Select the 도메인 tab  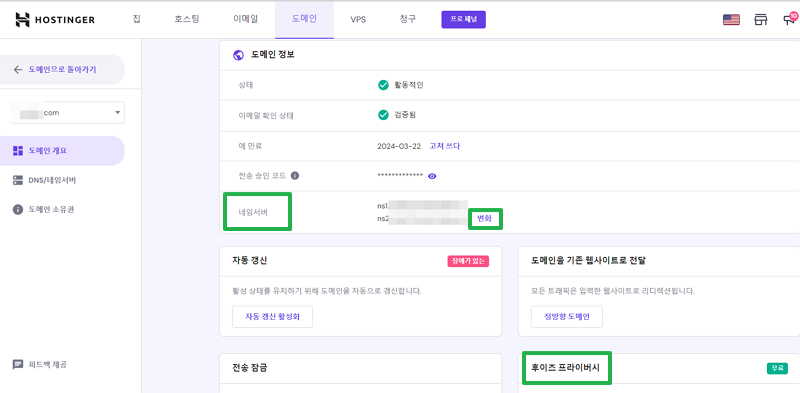click(x=304, y=19)
